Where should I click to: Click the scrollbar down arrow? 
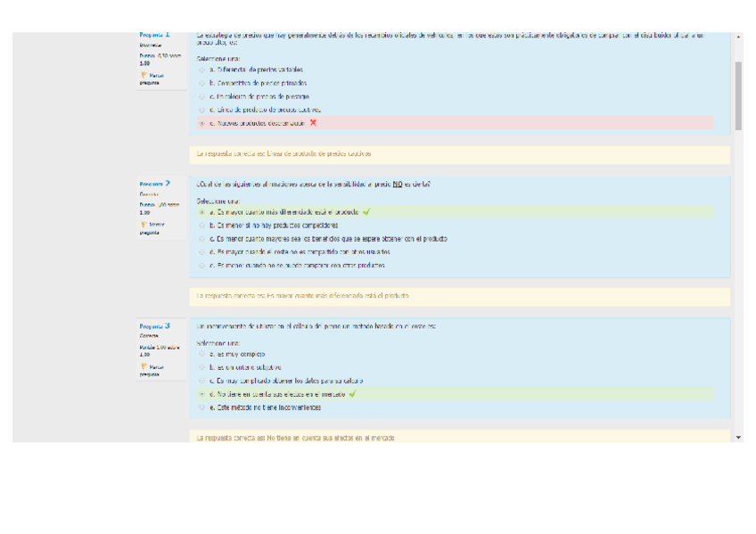click(738, 437)
